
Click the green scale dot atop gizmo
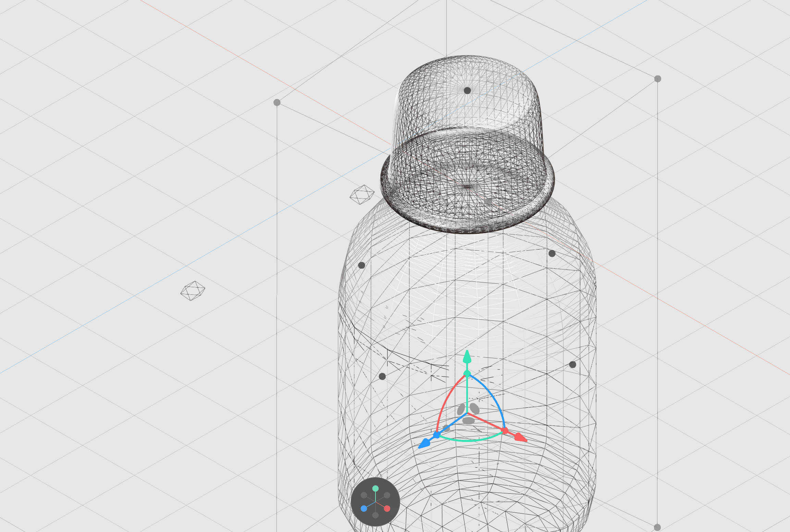pyautogui.click(x=467, y=373)
